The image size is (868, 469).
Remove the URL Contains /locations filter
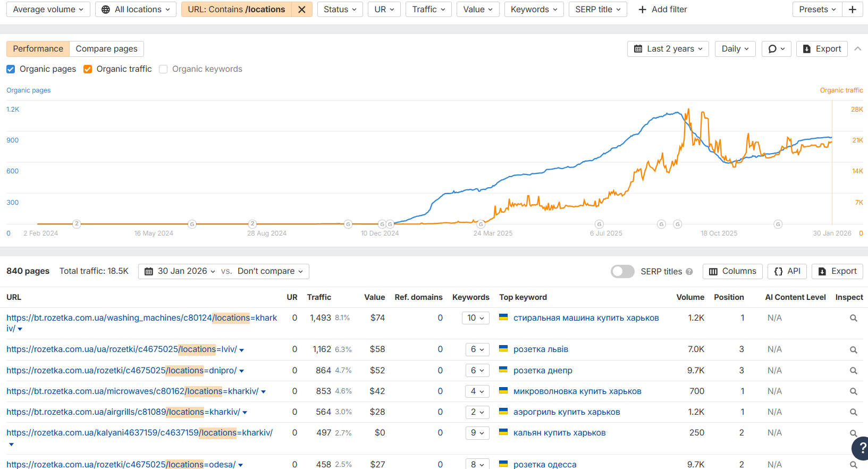click(x=301, y=10)
